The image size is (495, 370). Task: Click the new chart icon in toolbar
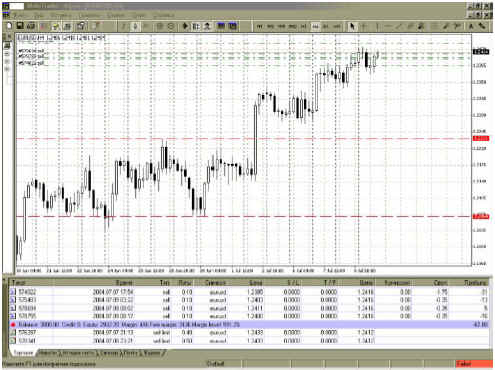9,26
